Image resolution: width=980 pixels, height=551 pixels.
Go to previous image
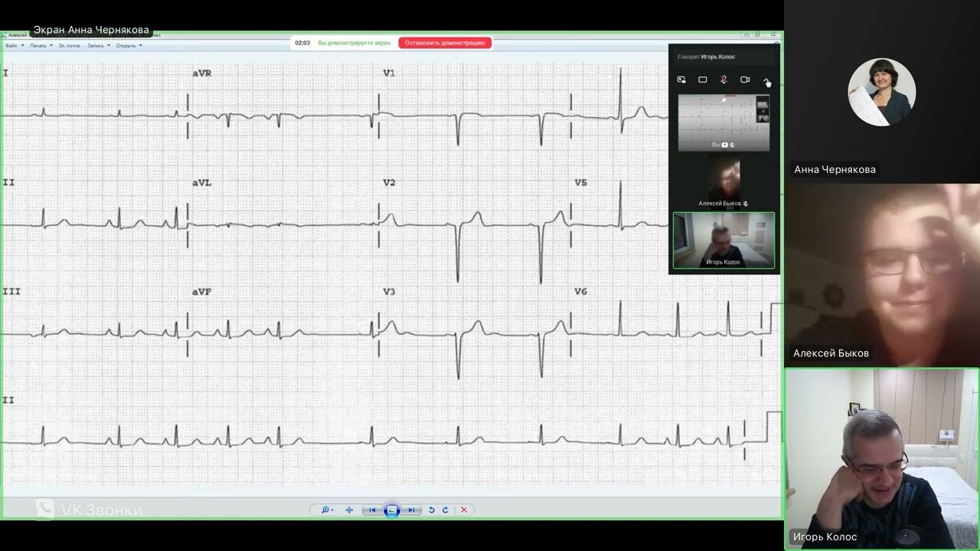372,510
